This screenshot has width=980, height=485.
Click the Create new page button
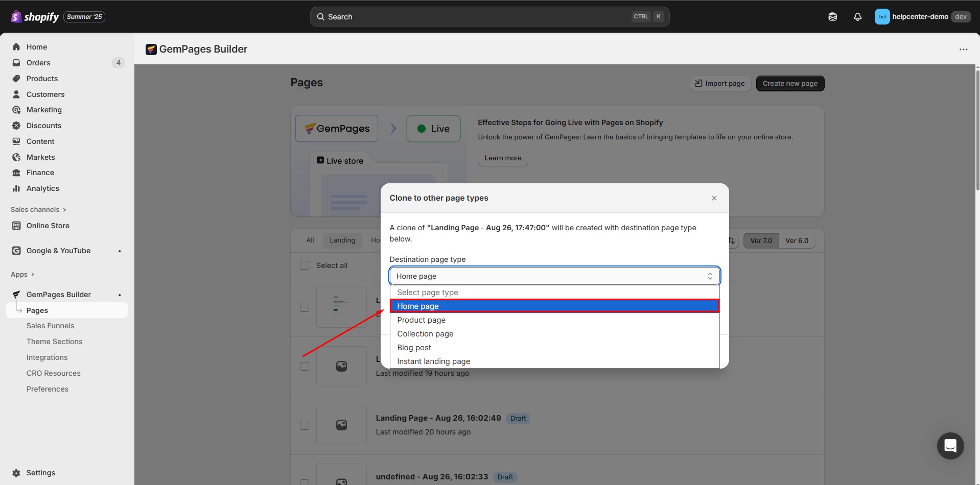[789, 84]
